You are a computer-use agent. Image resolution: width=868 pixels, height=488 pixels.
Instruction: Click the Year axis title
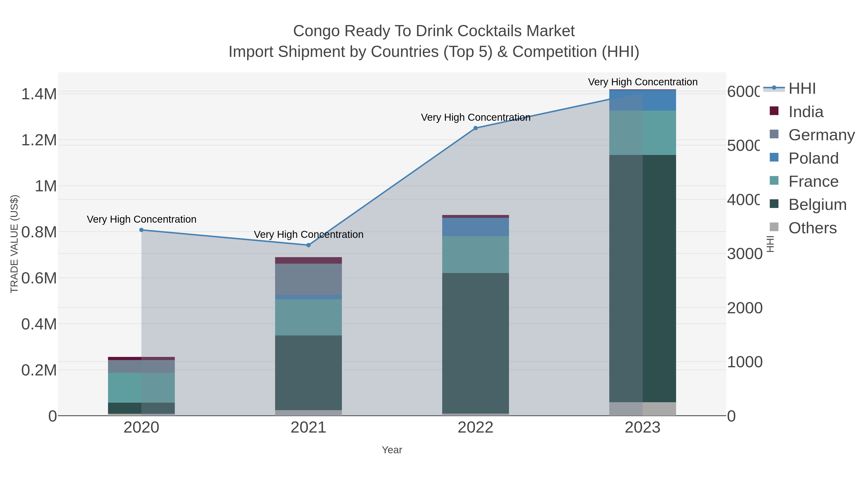[392, 450]
